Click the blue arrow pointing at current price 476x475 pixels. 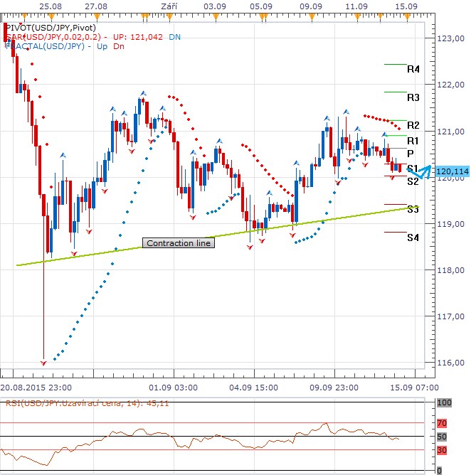pyautogui.click(x=423, y=172)
